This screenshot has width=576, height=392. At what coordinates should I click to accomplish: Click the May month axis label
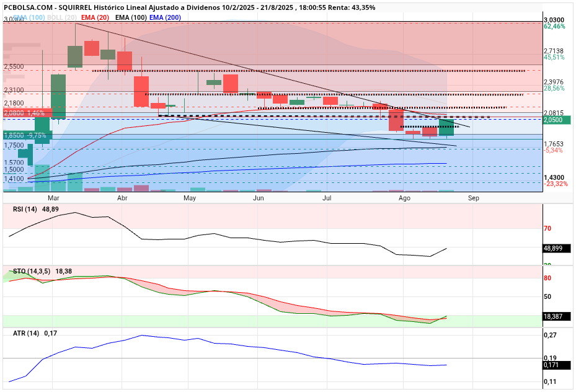[x=190, y=198]
